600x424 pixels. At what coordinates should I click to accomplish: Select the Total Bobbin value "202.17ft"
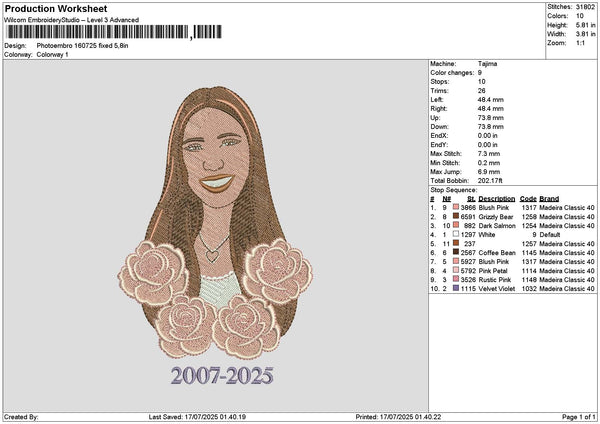coord(490,181)
